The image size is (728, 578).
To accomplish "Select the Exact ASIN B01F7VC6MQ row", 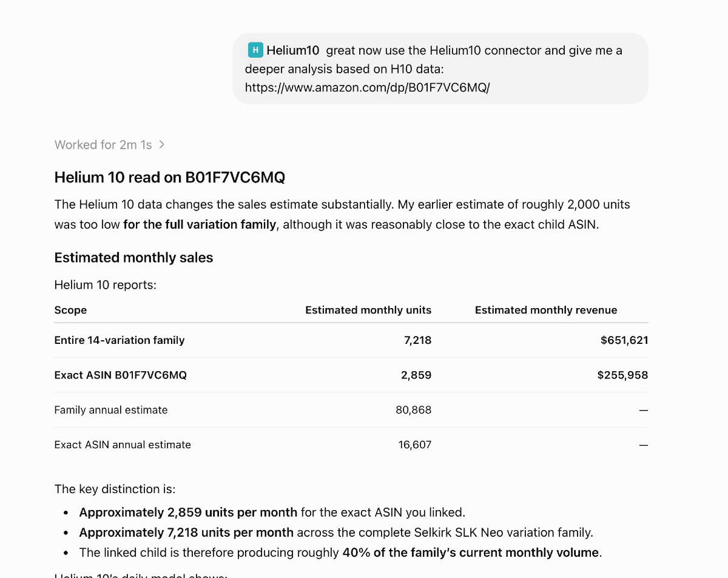I will click(x=351, y=375).
